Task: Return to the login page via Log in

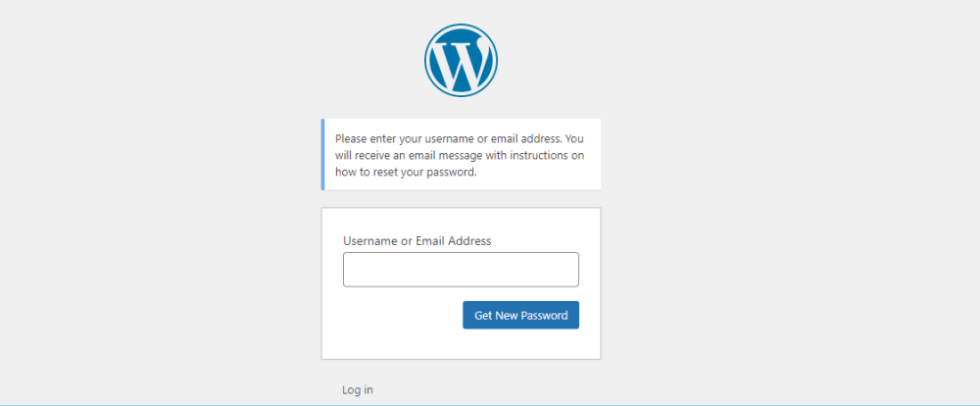Action: (357, 390)
